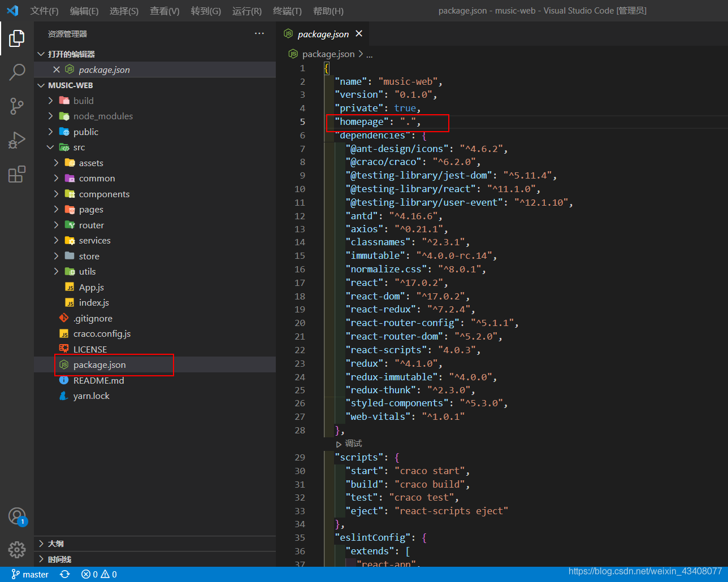The image size is (728, 582).
Task: Select the package.json editor tab
Action: 323,34
